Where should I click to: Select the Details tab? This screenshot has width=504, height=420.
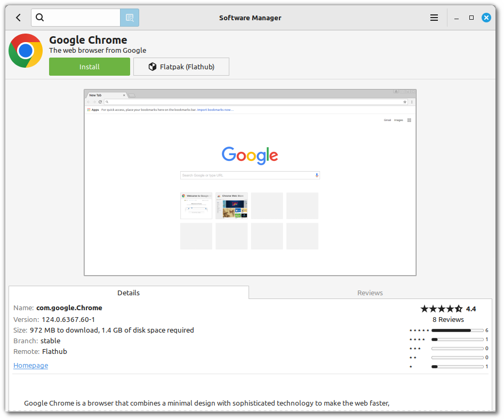coord(128,293)
